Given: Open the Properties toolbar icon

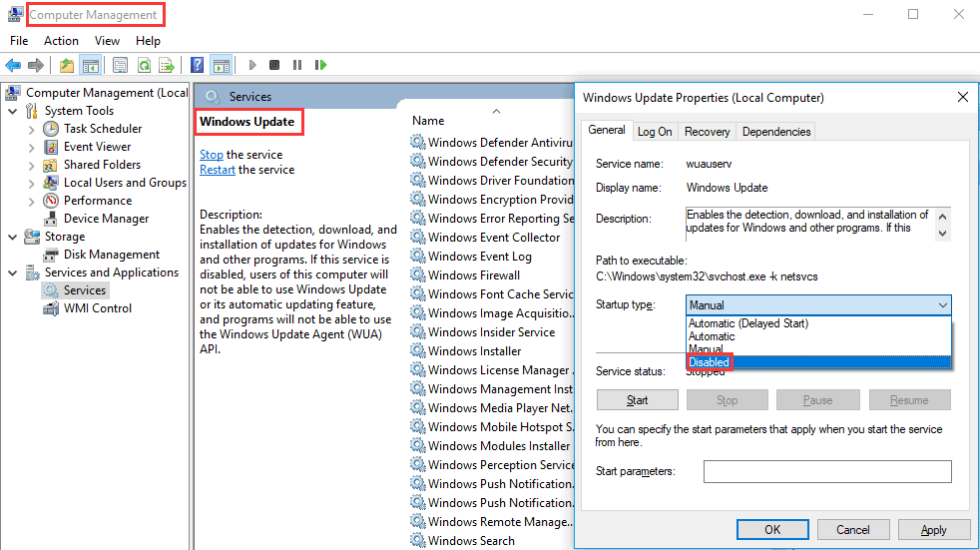Looking at the screenshot, I should click(120, 65).
